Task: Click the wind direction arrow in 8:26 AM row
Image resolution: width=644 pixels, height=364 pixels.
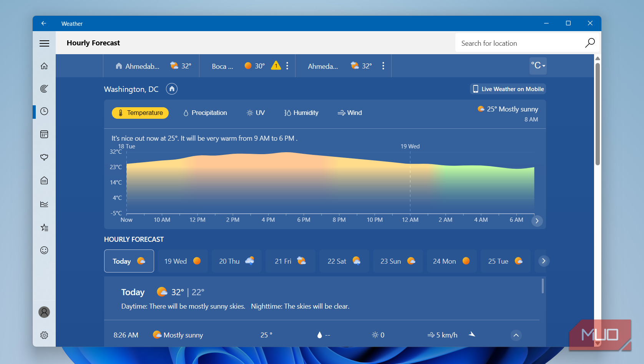Action: [472, 335]
